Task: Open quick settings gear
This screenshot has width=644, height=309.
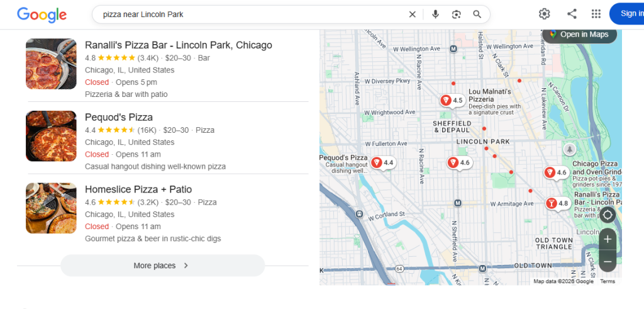Action: pyautogui.click(x=545, y=14)
